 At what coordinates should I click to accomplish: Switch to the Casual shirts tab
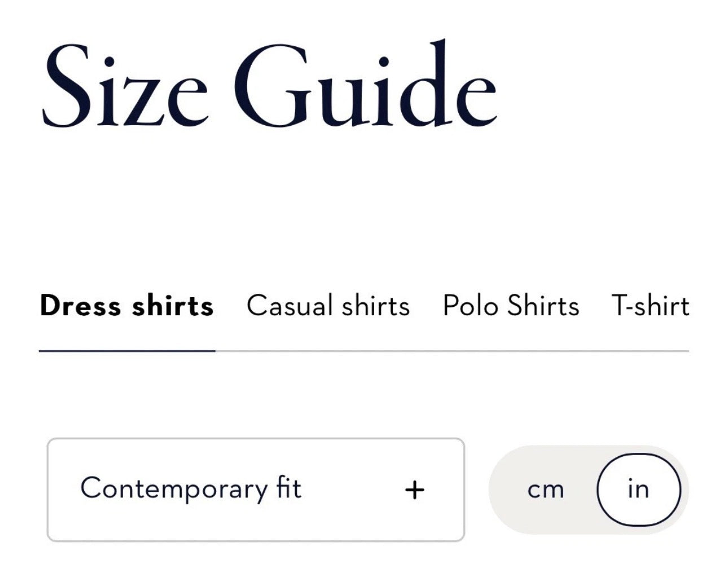click(328, 306)
